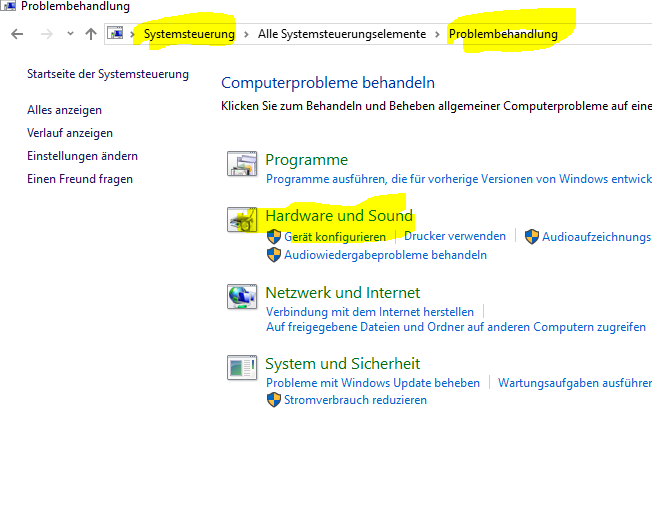Open Auf freigegebene Dateien und Ordner zugreifen
The width and height of the screenshot is (652, 512).
[456, 327]
